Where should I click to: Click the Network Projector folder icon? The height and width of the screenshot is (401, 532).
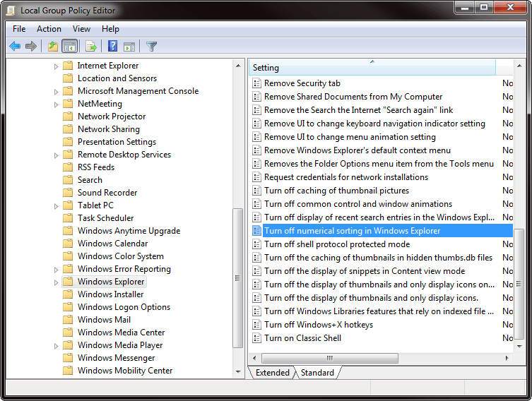click(x=68, y=116)
